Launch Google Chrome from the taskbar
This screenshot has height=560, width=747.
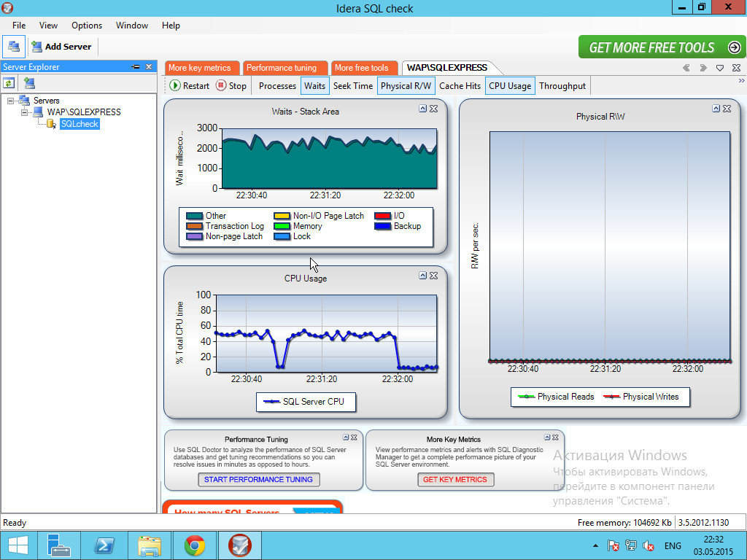[194, 545]
